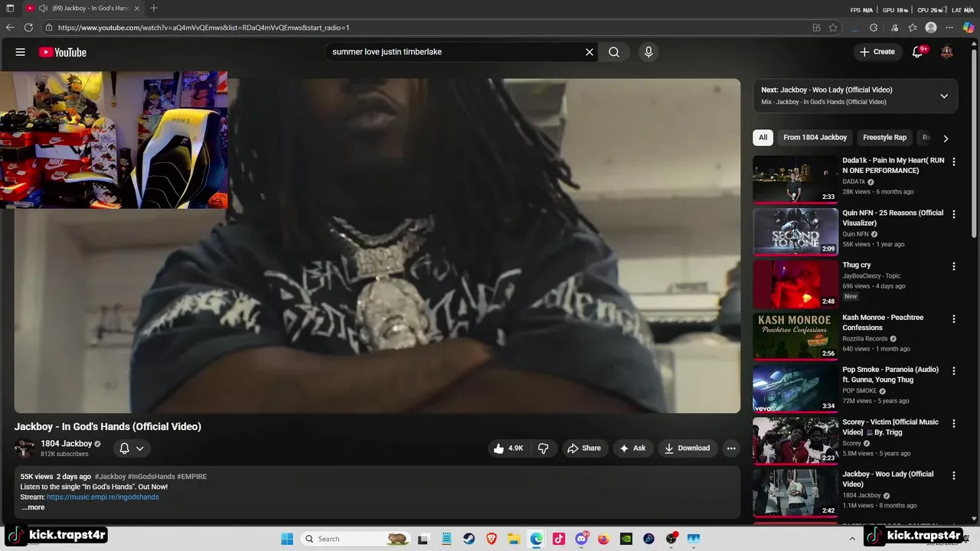Add this page to favorites star
Image resolution: width=980 pixels, height=551 pixels.
coord(833,28)
